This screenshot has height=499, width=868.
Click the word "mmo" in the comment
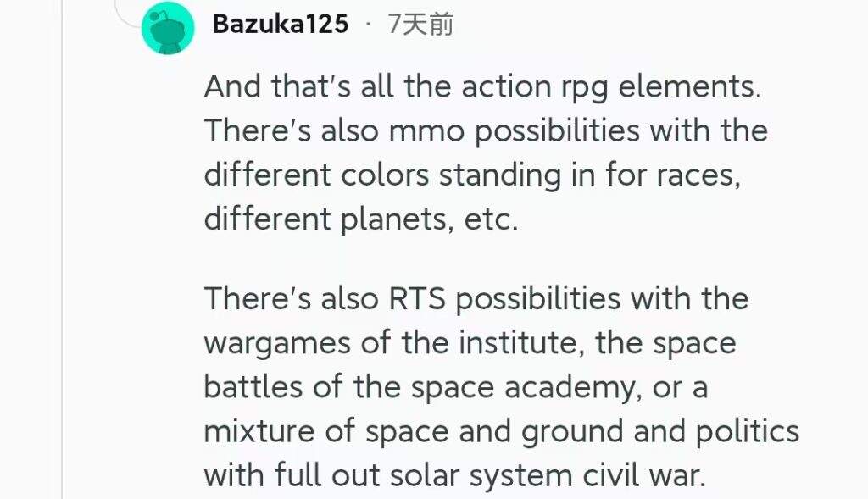(x=426, y=131)
